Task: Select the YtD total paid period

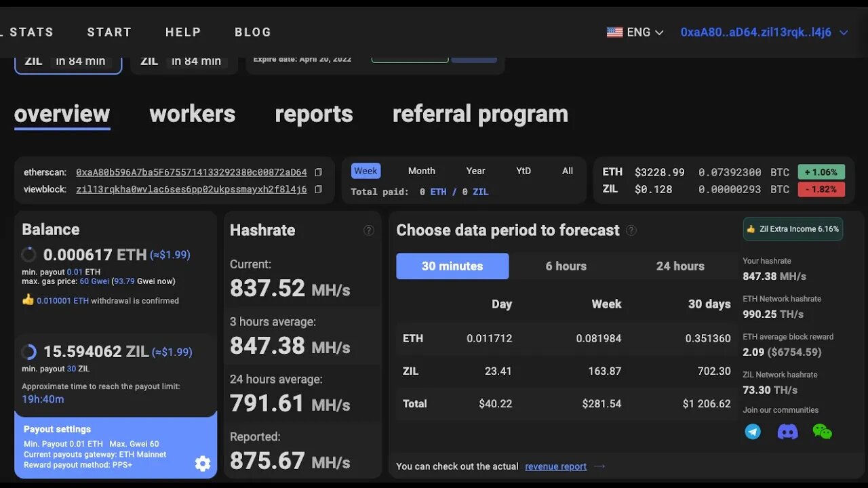Action: 524,171
